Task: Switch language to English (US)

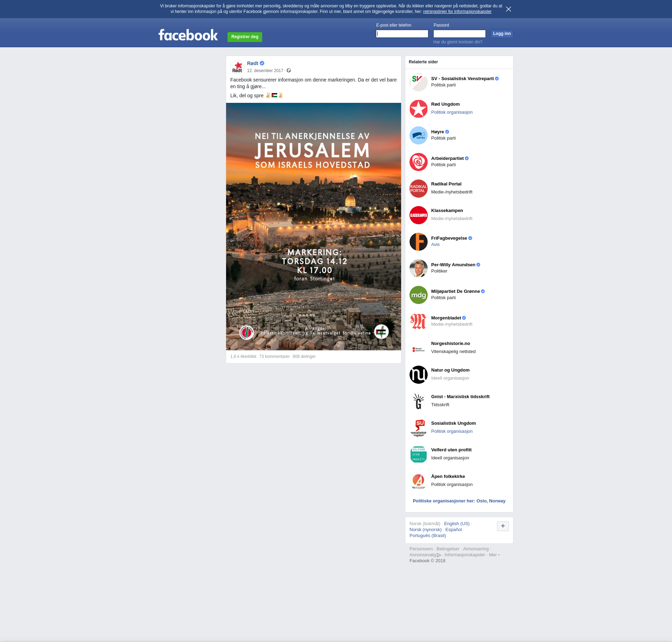Action: click(x=457, y=524)
